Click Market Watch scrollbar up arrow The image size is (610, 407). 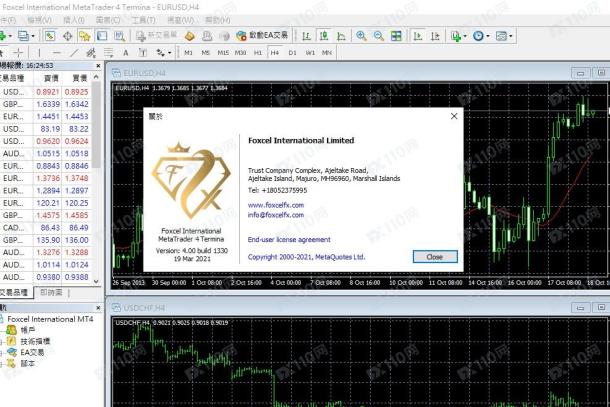[x=96, y=77]
